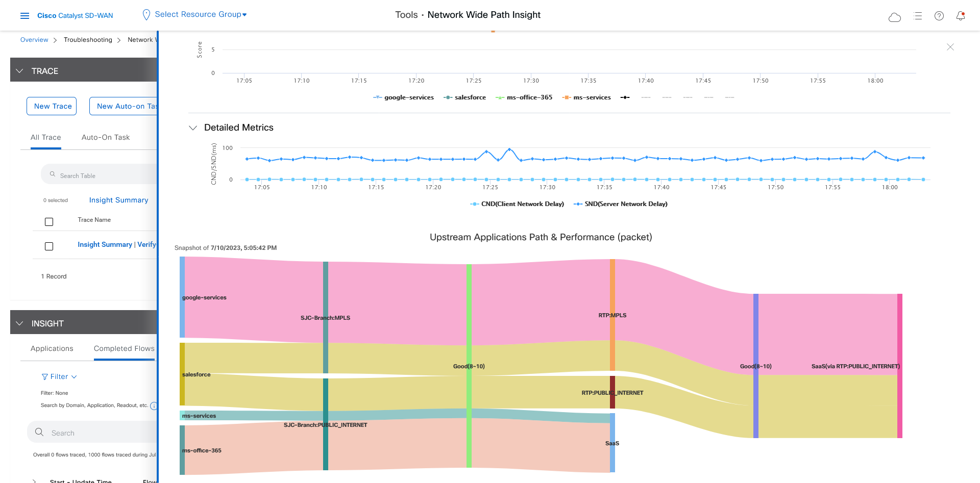Click Cisco Catalyst SD-WAN logo
Screen dimensions: 980x483
pyautogui.click(x=75, y=16)
